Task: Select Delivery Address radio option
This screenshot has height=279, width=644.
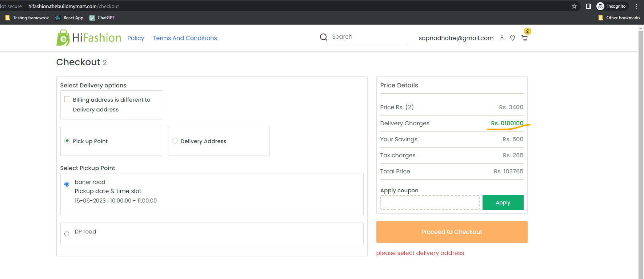Action: [175, 141]
